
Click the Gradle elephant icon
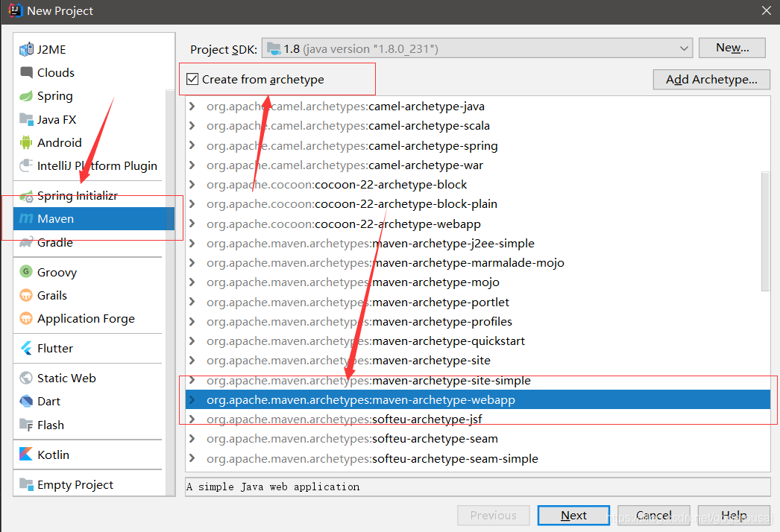click(26, 243)
